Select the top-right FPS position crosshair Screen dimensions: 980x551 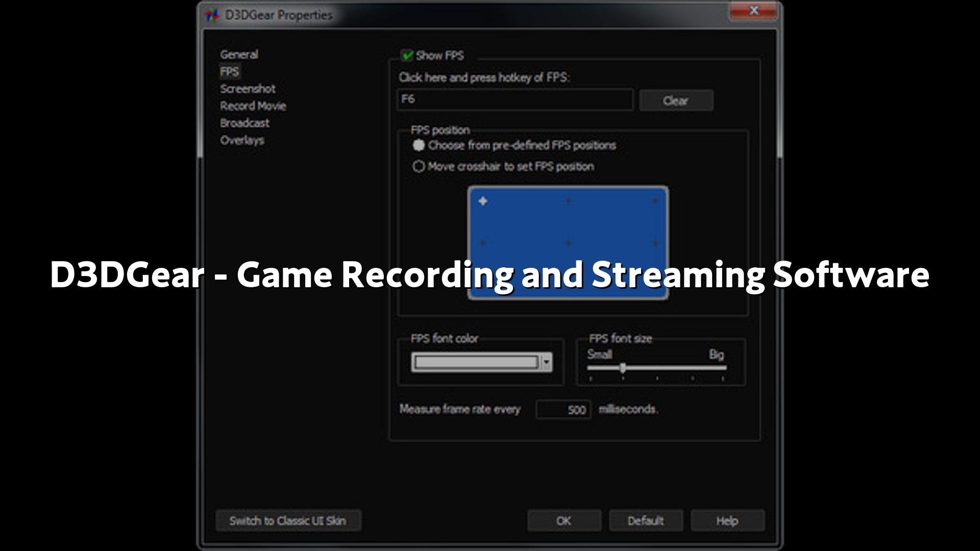(x=655, y=202)
